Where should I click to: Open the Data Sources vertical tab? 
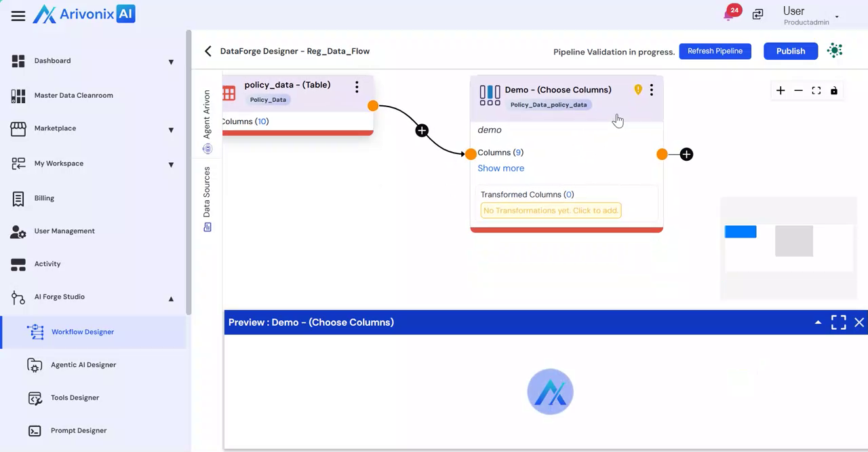pos(207,198)
